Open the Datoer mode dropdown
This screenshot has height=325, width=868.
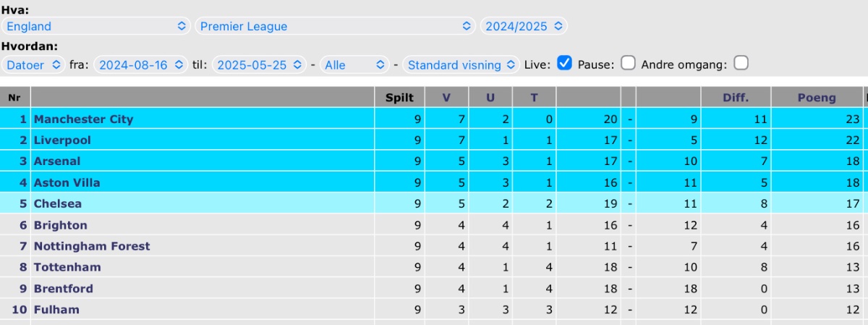34,64
